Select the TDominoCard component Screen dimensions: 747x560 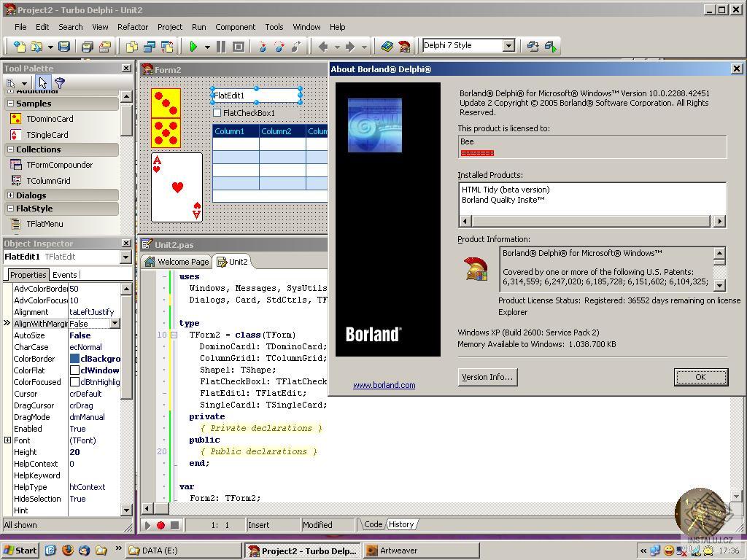tap(50, 119)
